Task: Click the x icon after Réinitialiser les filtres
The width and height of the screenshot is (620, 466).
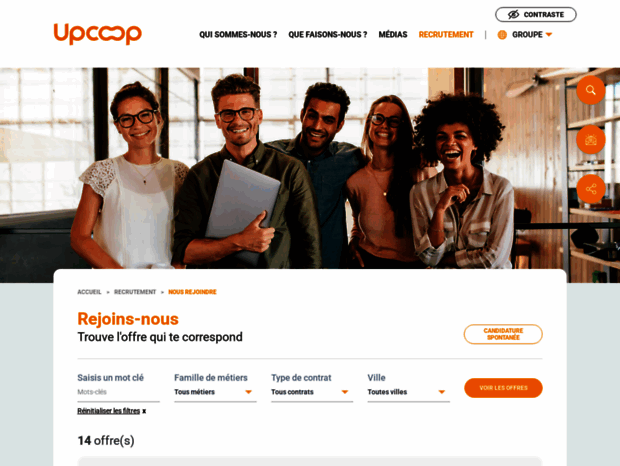Action: [144, 411]
